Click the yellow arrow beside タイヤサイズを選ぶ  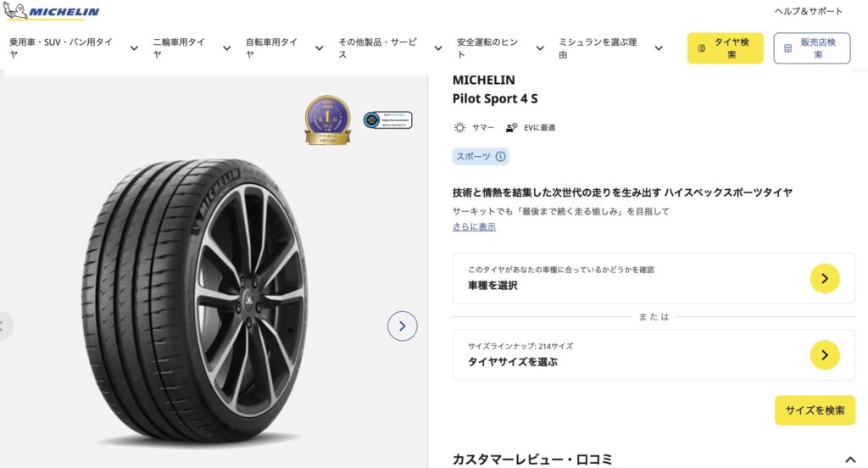click(824, 354)
